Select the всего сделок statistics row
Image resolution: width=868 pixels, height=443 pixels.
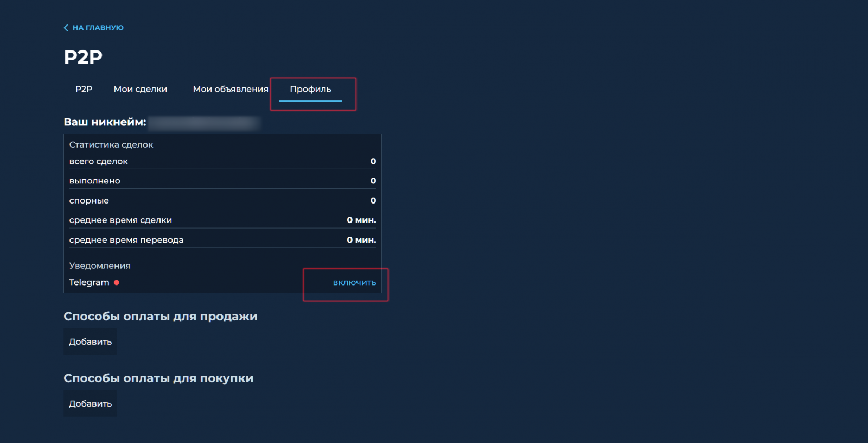[x=222, y=161]
